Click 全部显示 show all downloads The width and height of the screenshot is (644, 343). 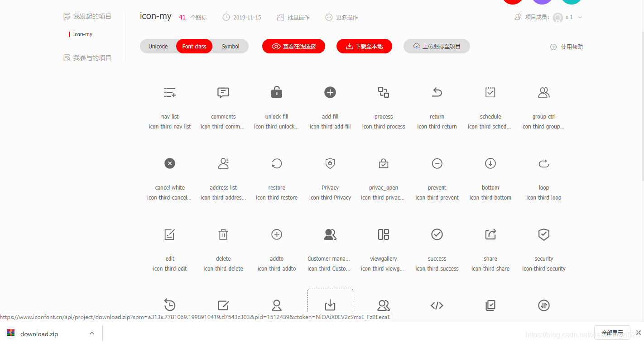pyautogui.click(x=612, y=333)
